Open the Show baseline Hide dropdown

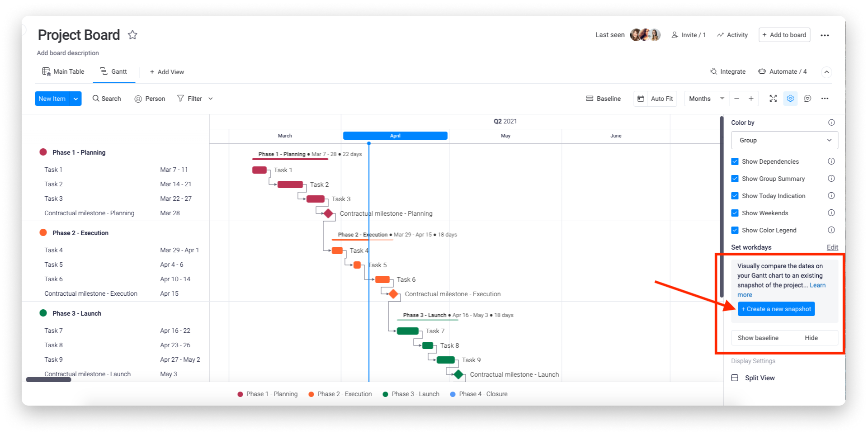(784, 338)
